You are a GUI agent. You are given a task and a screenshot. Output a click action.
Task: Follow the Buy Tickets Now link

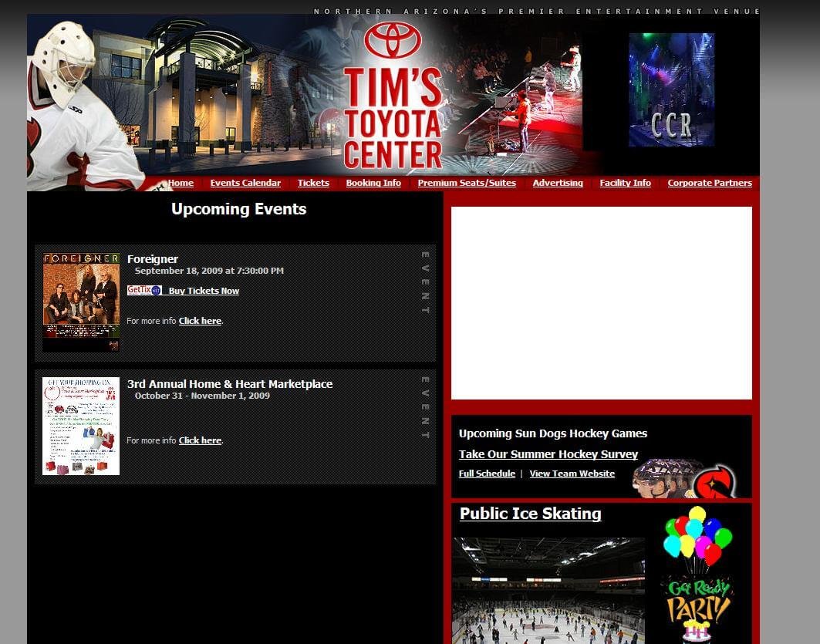204,292
